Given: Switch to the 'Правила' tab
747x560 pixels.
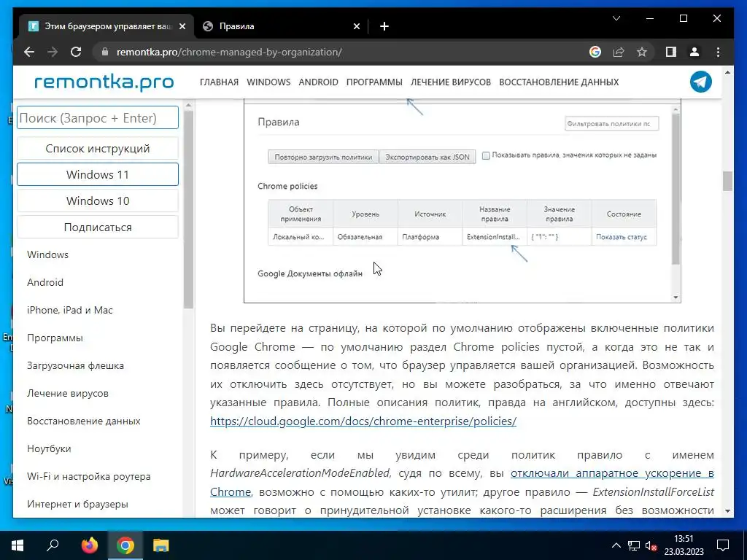Looking at the screenshot, I should pos(281,26).
